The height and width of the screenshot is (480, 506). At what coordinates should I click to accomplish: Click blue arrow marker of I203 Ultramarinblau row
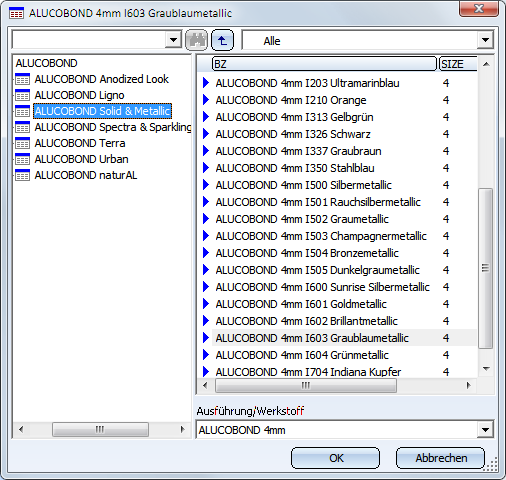(206, 83)
